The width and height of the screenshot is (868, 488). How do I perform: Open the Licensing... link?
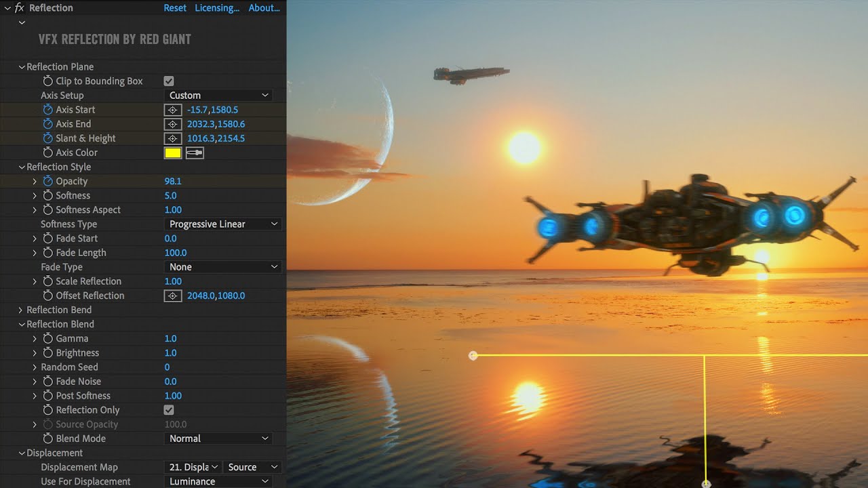[217, 8]
